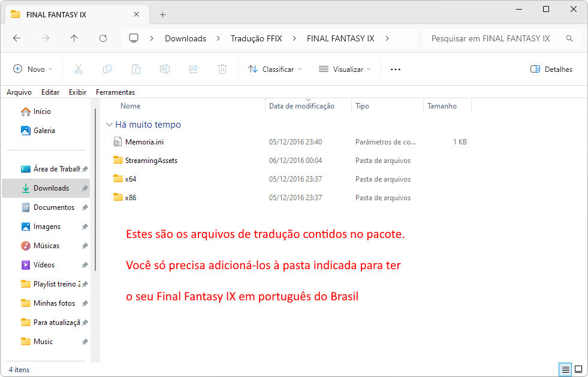Open Músicas in the sidebar
This screenshot has width=588, height=377.
tap(41, 246)
